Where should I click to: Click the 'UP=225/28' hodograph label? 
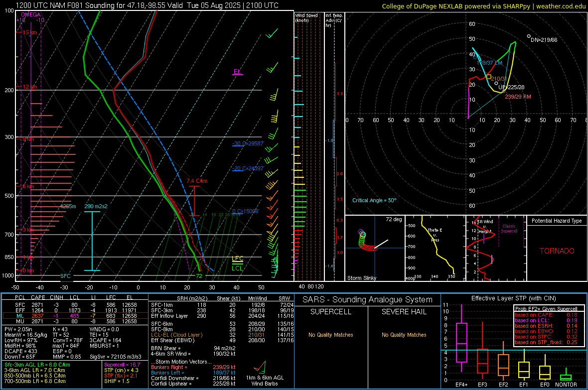pyautogui.click(x=511, y=87)
